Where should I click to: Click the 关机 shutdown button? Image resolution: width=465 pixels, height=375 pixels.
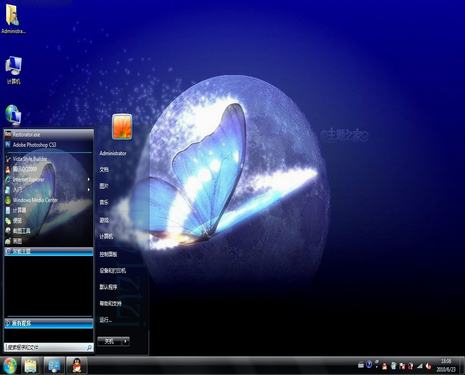tap(110, 341)
